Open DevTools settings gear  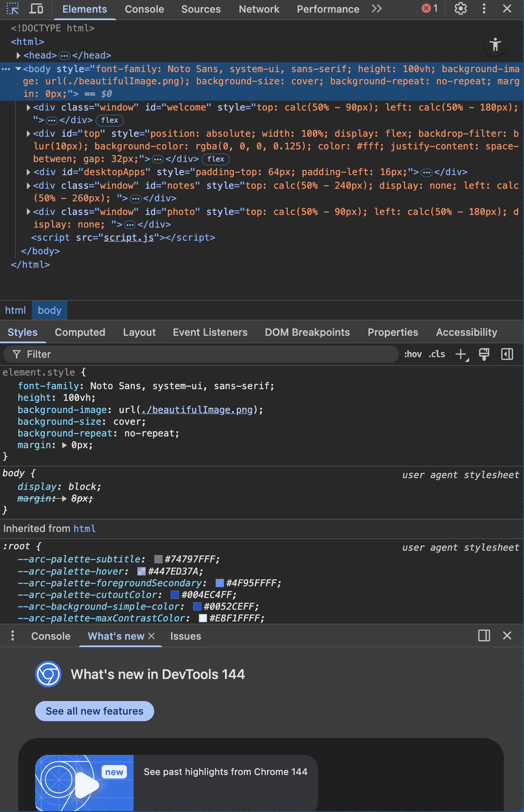coord(460,9)
